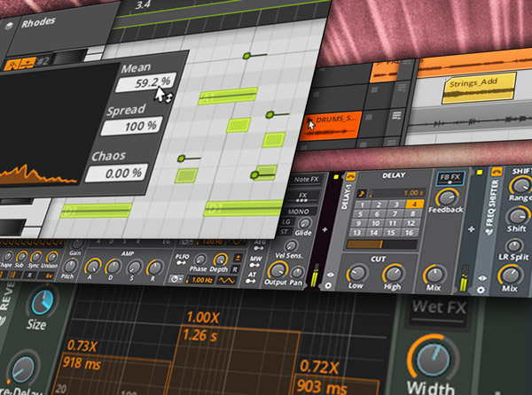Click the 1.00 s delay time field

coord(396,193)
